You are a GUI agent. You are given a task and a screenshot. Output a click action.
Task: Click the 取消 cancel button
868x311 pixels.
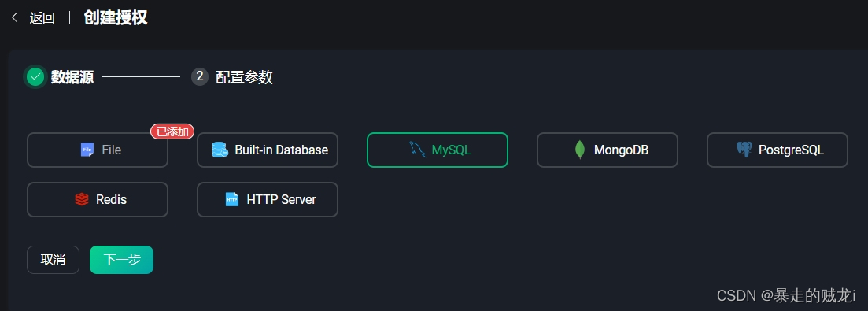point(54,260)
